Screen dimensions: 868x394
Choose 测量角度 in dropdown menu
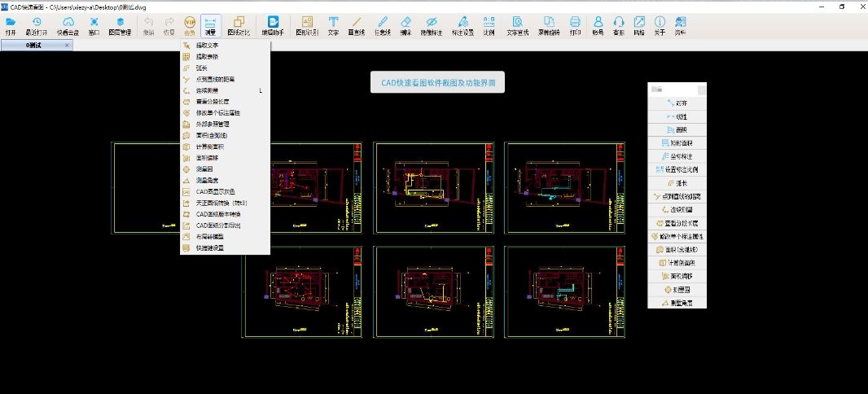pyautogui.click(x=225, y=181)
